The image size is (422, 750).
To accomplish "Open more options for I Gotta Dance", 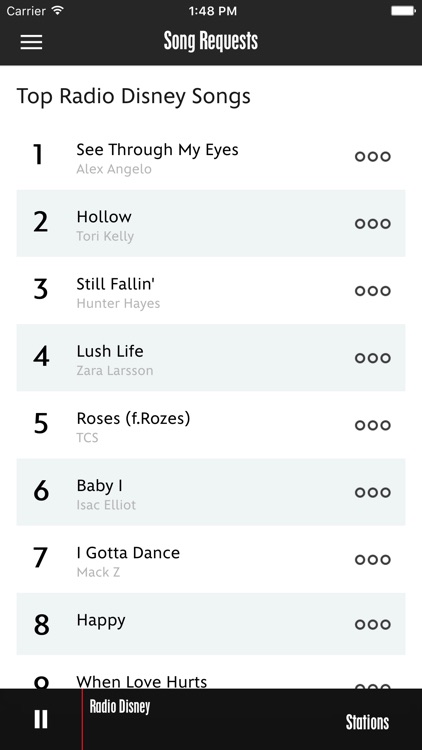I will click(x=373, y=560).
